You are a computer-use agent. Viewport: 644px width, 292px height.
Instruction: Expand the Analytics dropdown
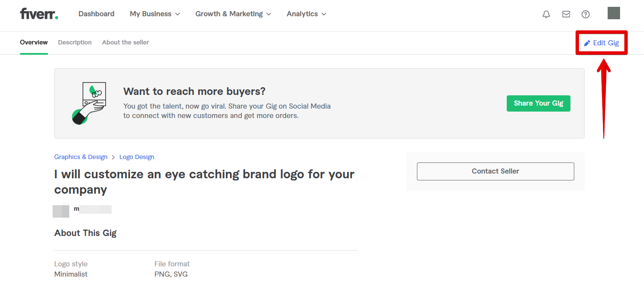pyautogui.click(x=306, y=14)
